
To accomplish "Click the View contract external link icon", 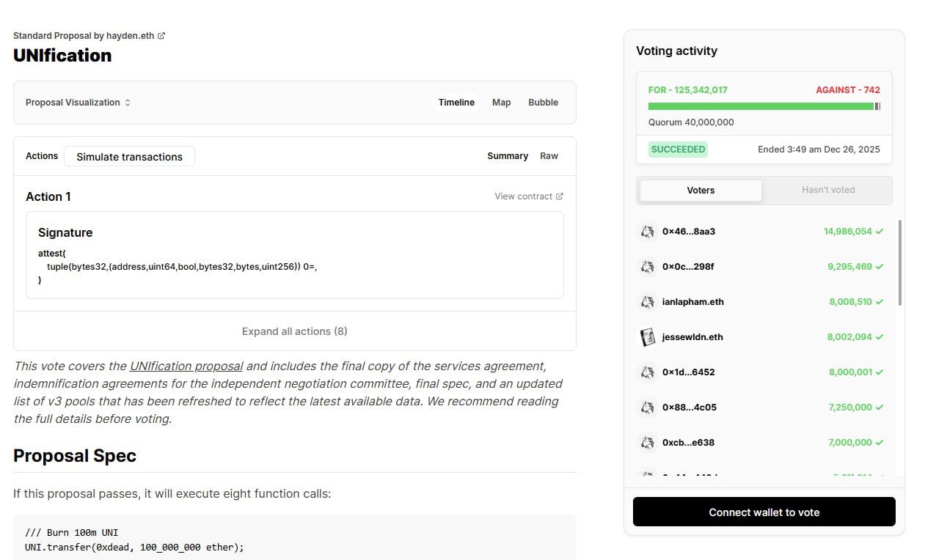I will pyautogui.click(x=560, y=196).
